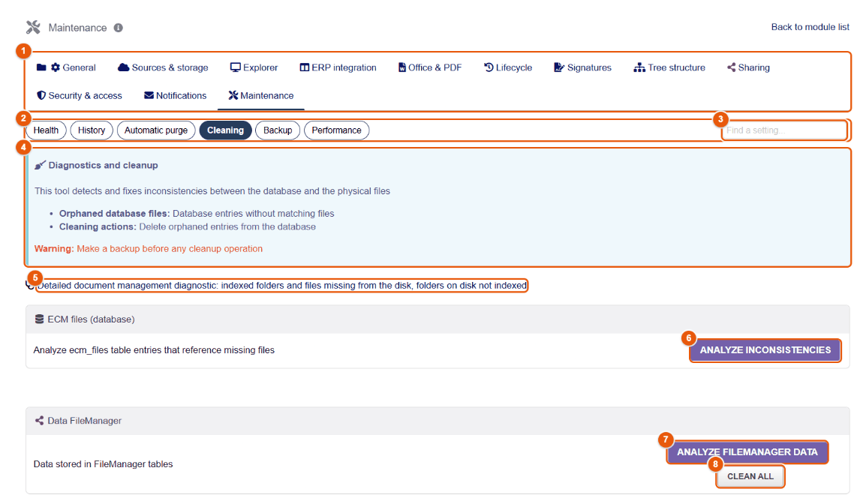Open the Security & access tab

(80, 95)
